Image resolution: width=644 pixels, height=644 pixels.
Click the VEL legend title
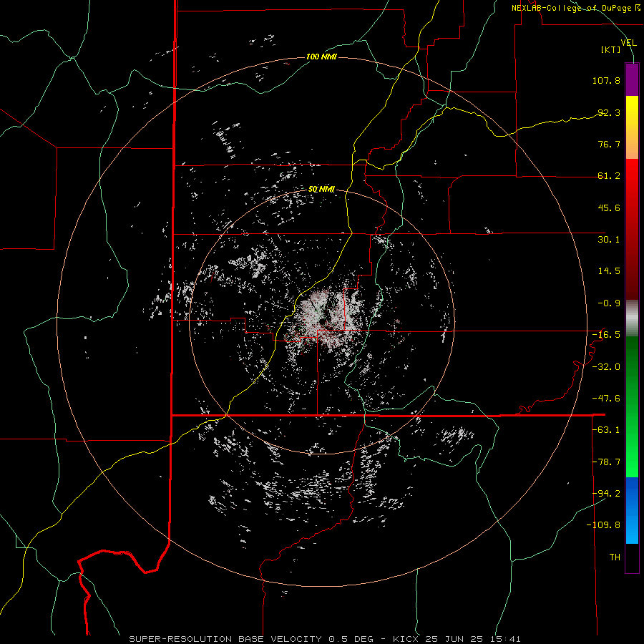point(628,43)
